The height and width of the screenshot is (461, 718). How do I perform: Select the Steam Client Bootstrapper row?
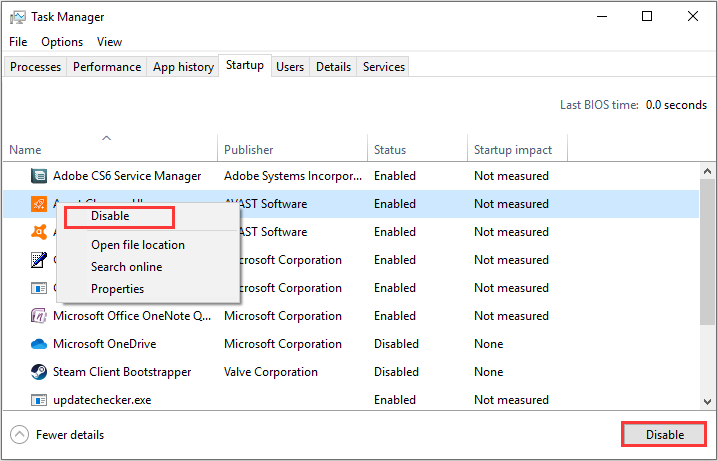(x=351, y=372)
